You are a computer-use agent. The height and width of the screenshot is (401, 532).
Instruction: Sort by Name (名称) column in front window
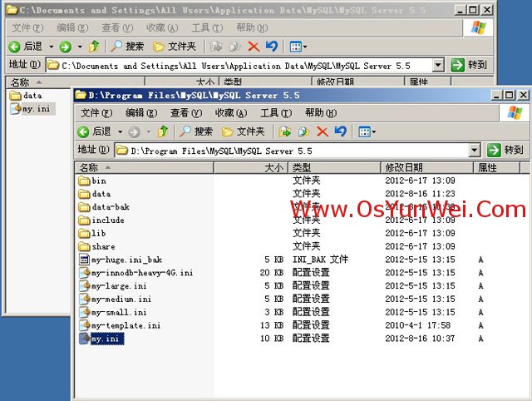pos(144,168)
